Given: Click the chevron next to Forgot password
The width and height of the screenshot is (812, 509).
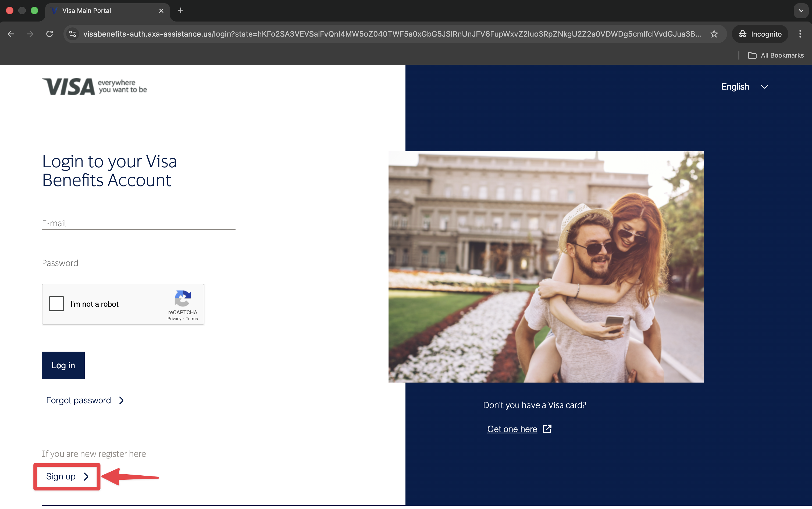Looking at the screenshot, I should tap(122, 400).
